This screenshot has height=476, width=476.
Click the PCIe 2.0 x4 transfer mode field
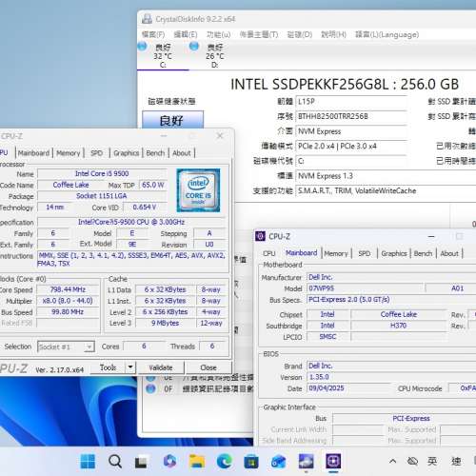click(351, 147)
